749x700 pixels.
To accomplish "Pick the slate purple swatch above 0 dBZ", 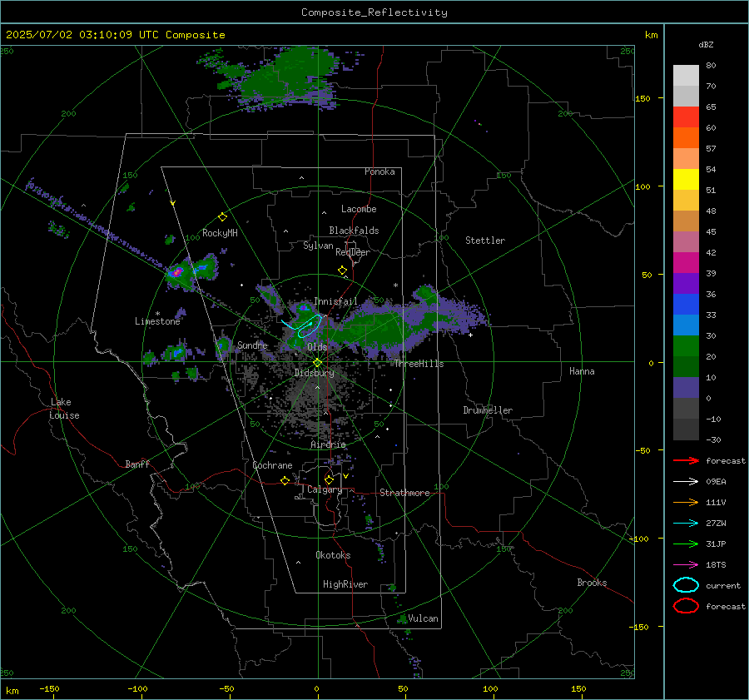I will click(686, 388).
